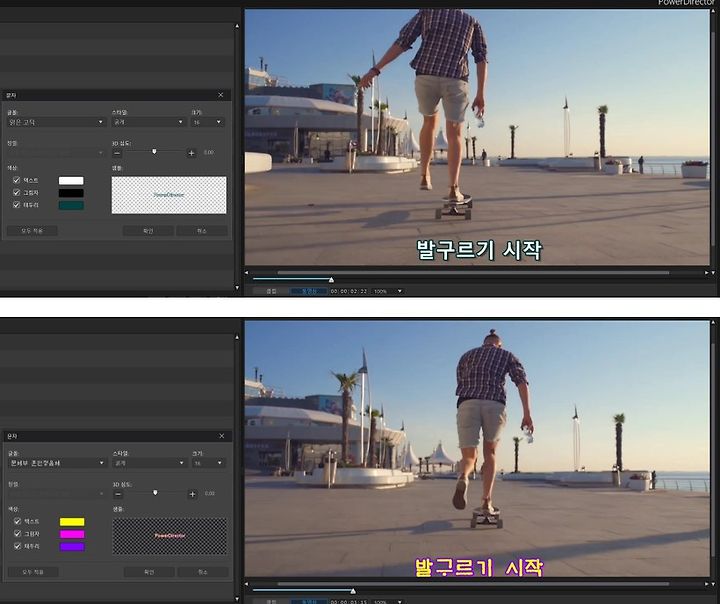Image resolution: width=720 pixels, height=604 pixels.
Task: Open the 맑은 고딕 font dropdown
Action: click(56, 122)
